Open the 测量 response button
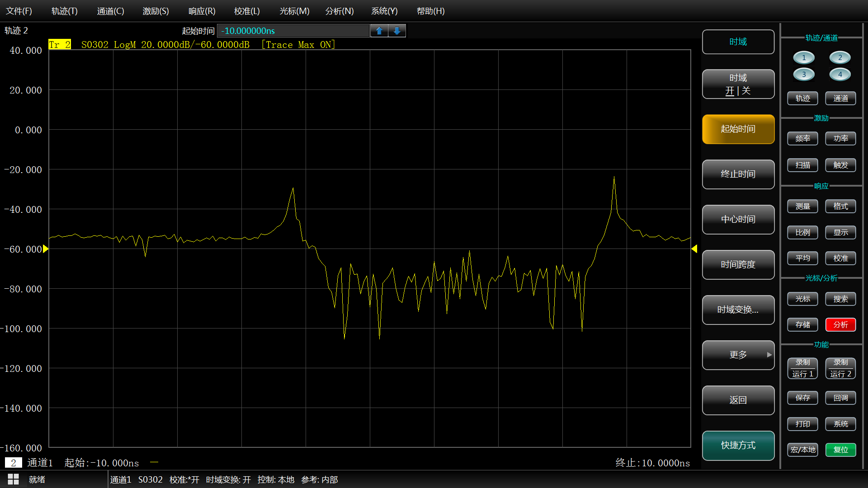Screen dimensions: 868x488 pos(802,206)
